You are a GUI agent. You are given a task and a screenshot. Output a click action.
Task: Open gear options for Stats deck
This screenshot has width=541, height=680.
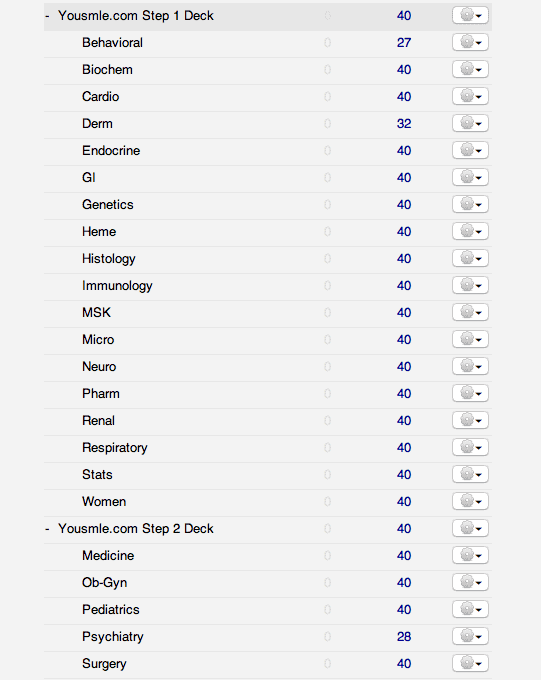tap(470, 474)
